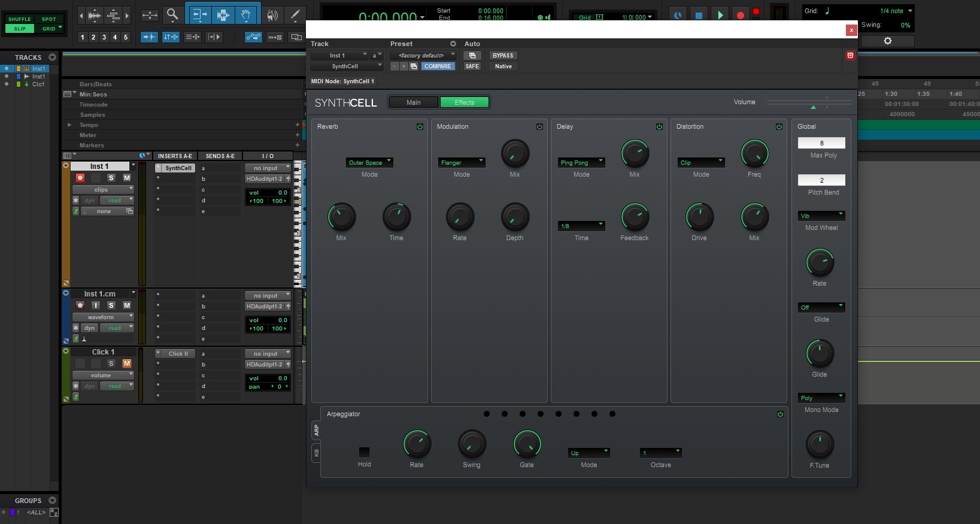Toggle the Arpeggiator power button
Image resolution: width=980 pixels, height=524 pixels.
tap(780, 414)
